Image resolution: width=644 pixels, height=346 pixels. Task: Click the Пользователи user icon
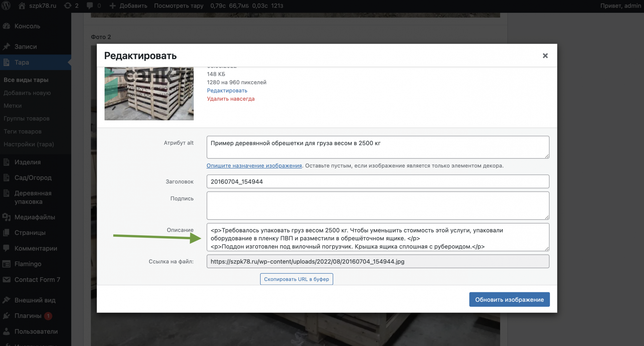pyautogui.click(x=6, y=331)
